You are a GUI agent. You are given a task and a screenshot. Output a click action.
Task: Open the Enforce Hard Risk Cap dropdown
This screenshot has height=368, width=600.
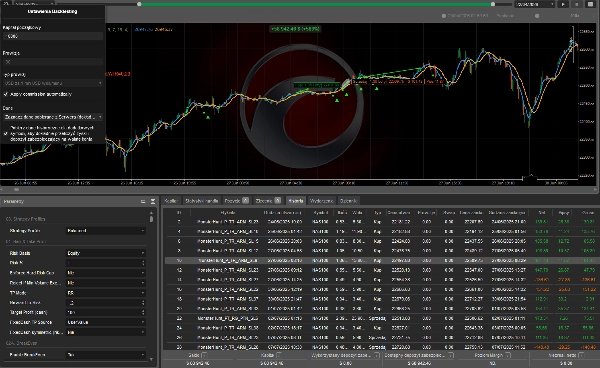pos(106,273)
